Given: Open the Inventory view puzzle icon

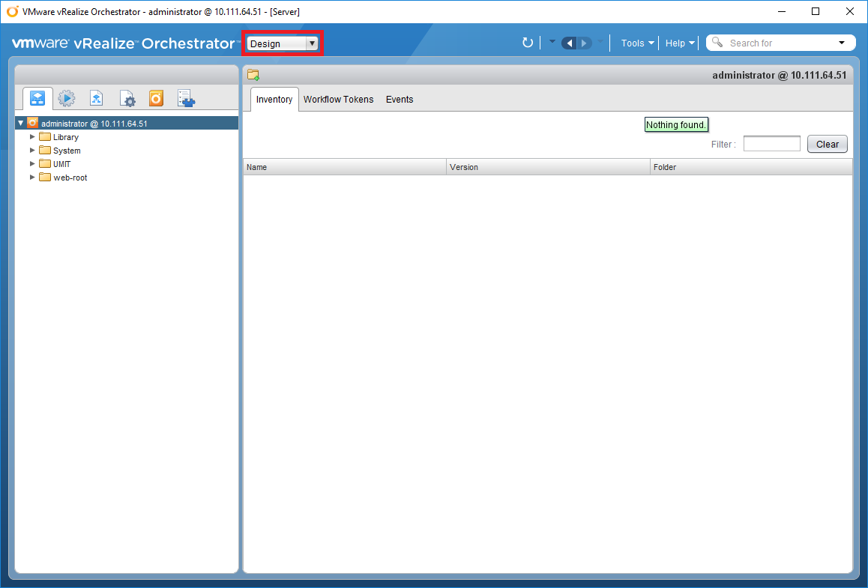Looking at the screenshot, I should 186,98.
